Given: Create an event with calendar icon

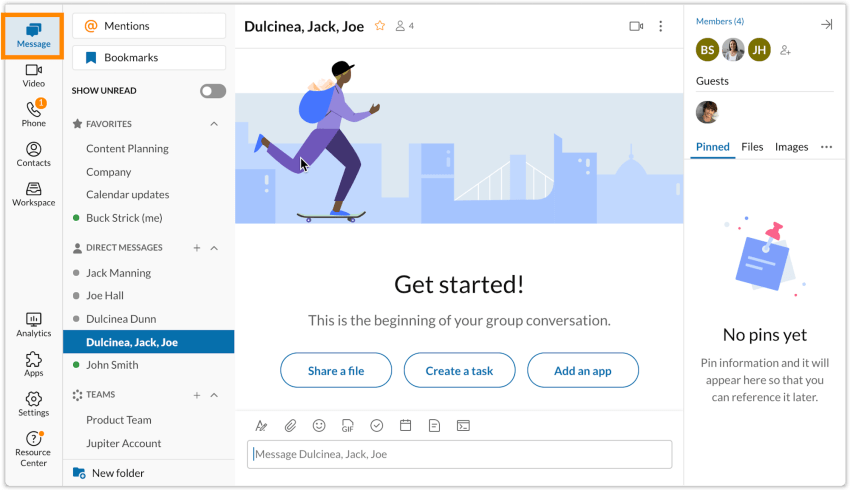Looking at the screenshot, I should click(405, 425).
